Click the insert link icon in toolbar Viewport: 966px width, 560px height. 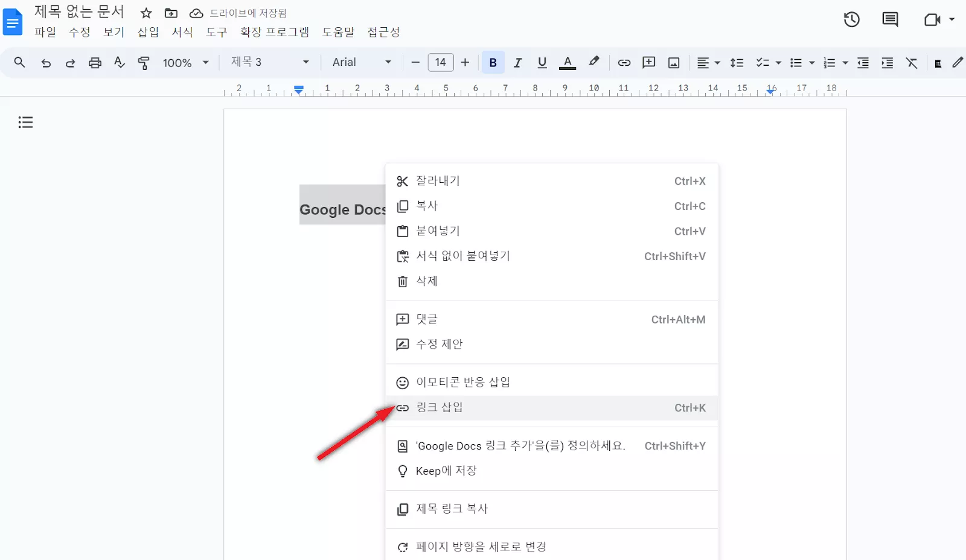tap(624, 63)
